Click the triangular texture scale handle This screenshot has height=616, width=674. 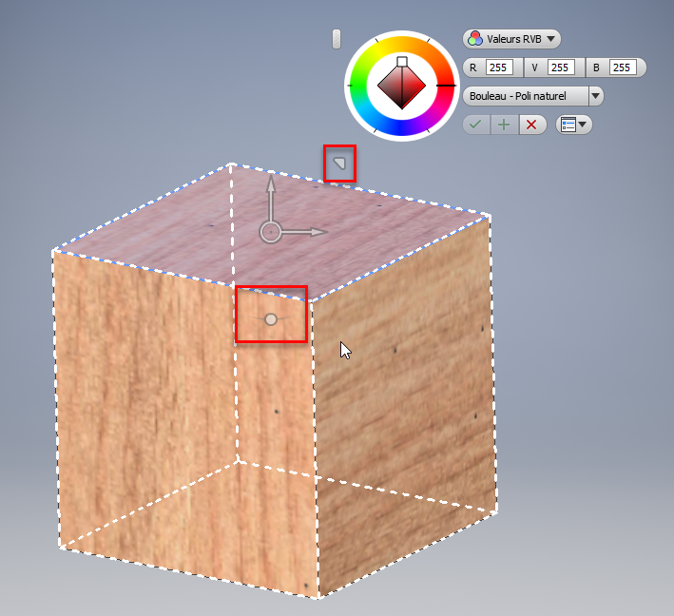(339, 164)
